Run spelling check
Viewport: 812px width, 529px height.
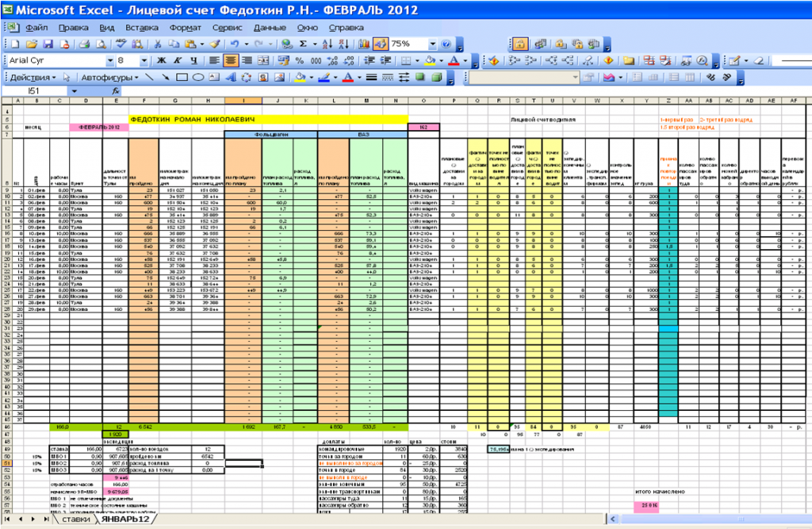tap(121, 44)
